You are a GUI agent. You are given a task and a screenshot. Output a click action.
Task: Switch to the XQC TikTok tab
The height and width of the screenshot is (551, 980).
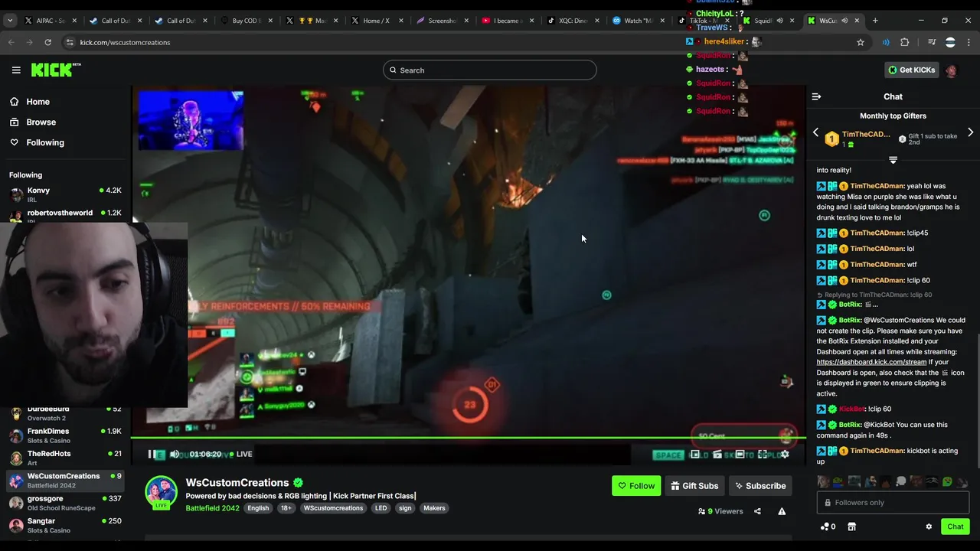coord(572,21)
